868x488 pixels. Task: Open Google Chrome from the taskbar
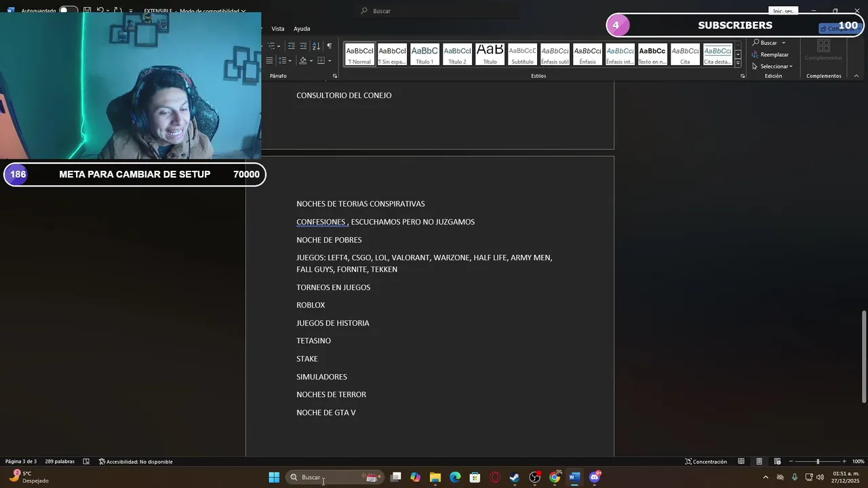(555, 477)
